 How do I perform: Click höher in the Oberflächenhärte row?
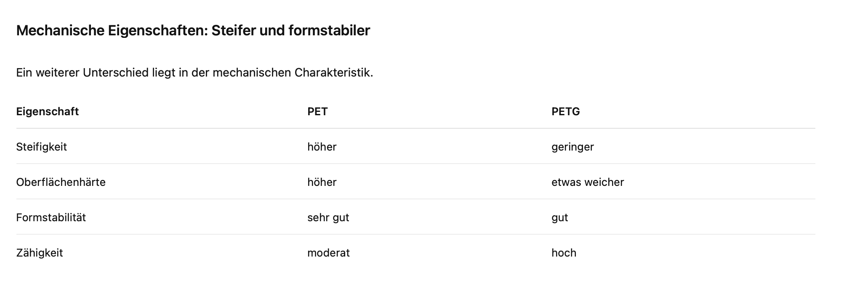pyautogui.click(x=322, y=182)
